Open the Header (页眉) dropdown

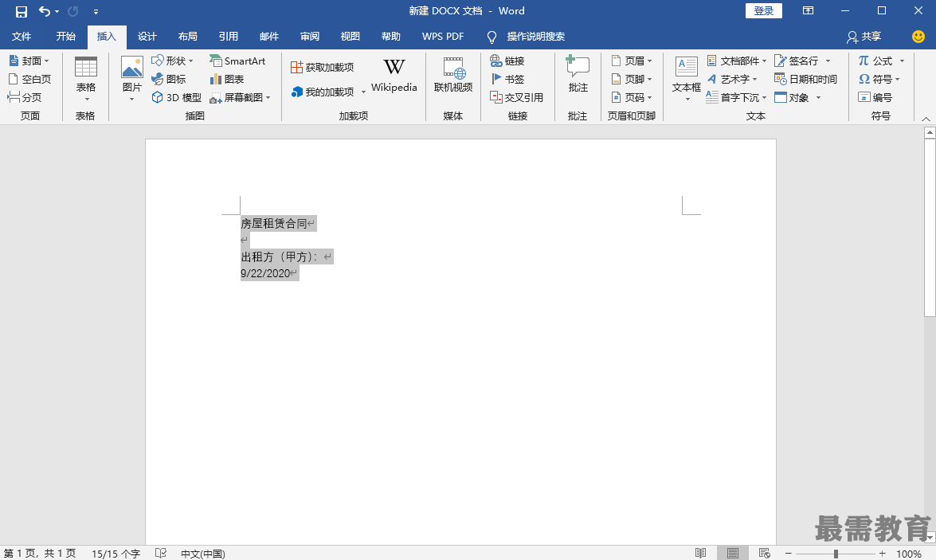632,61
